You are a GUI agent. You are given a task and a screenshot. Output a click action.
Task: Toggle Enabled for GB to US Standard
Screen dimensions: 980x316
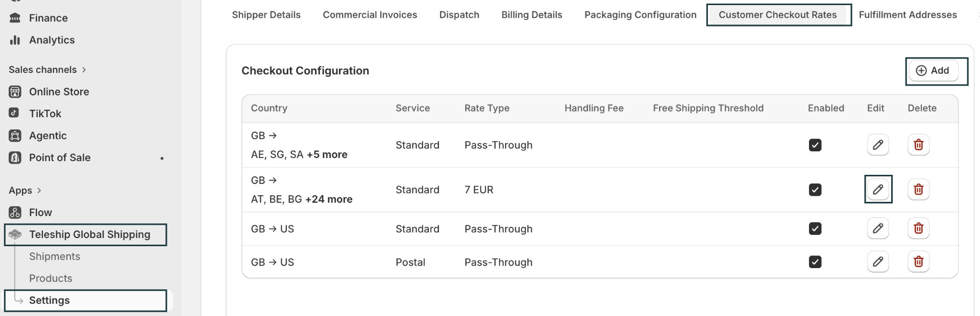[815, 229]
